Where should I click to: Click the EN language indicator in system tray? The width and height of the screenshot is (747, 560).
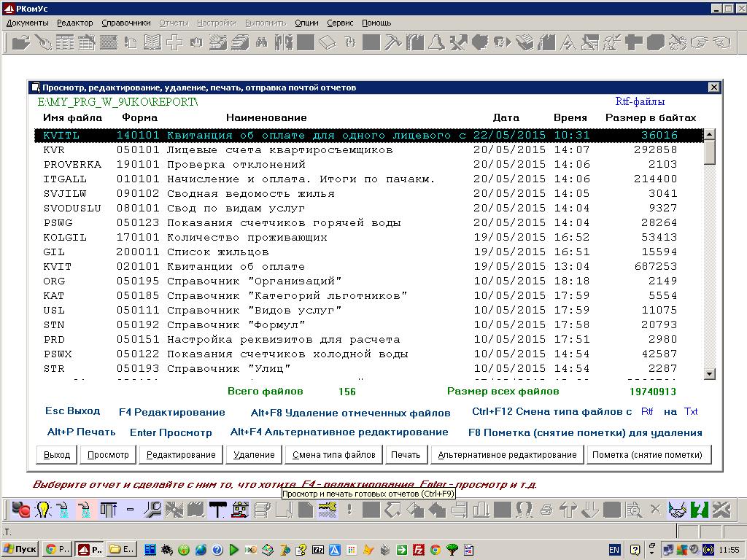point(614,549)
